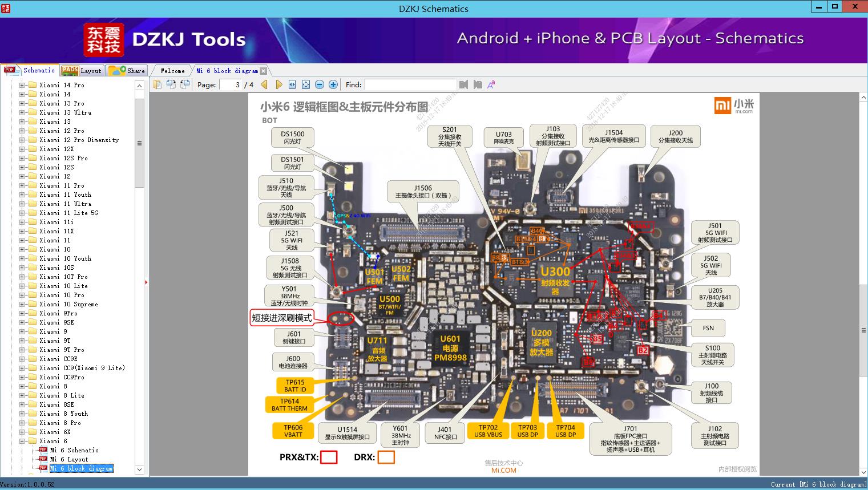Open the Welcome tab
The width and height of the screenshot is (868, 490).
coord(172,71)
